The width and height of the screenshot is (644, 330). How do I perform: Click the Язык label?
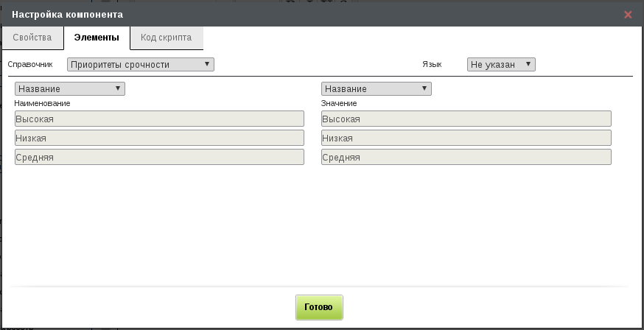(432, 64)
